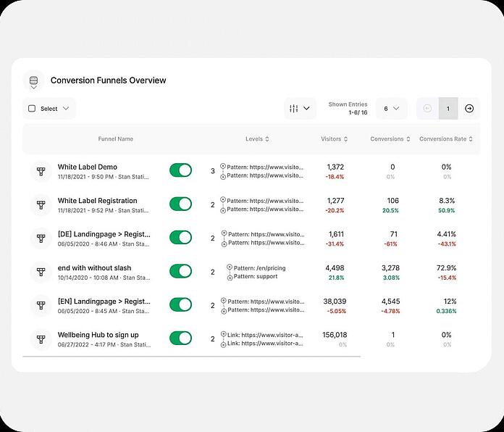Disable the White Label Registration funnel toggle
The image size is (504, 432).
(180, 204)
